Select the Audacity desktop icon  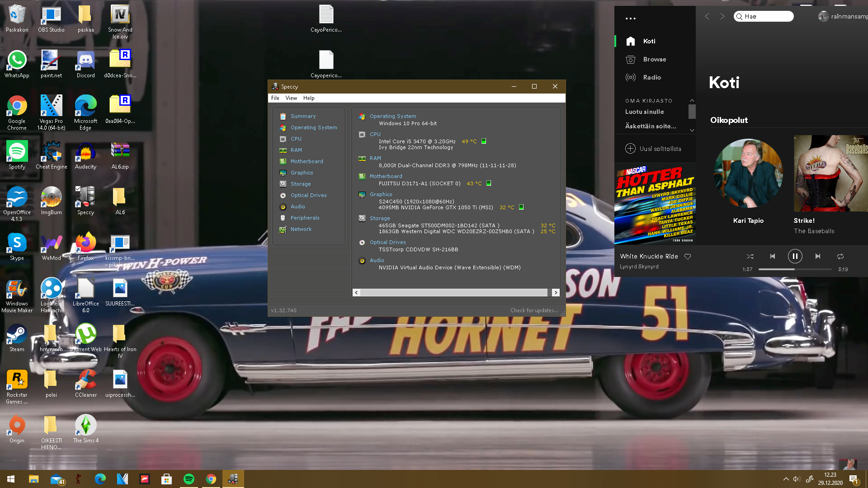tap(85, 155)
